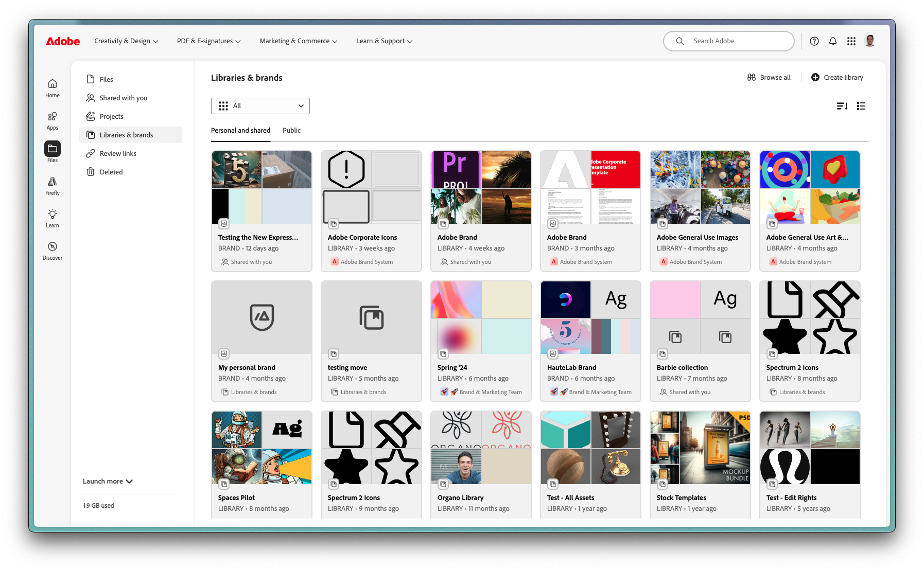Expand Launch more

coord(108,482)
